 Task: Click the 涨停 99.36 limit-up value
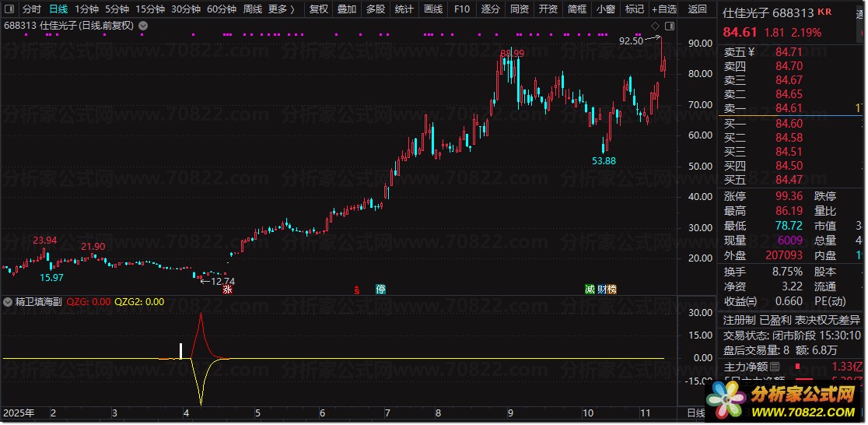click(789, 196)
